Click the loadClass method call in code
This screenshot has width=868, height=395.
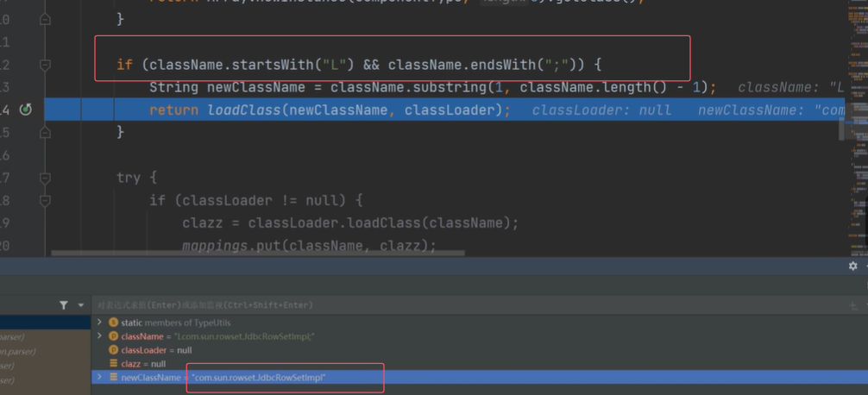(x=243, y=110)
